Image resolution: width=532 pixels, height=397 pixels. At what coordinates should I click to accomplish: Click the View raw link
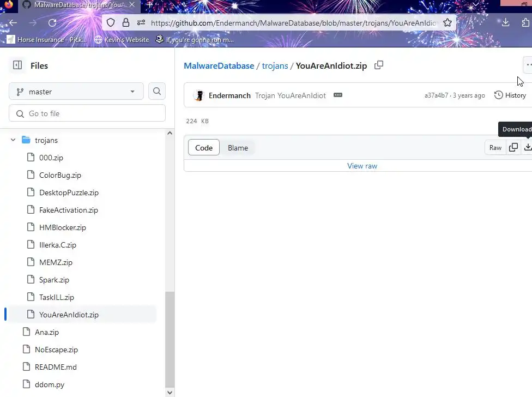pos(362,166)
